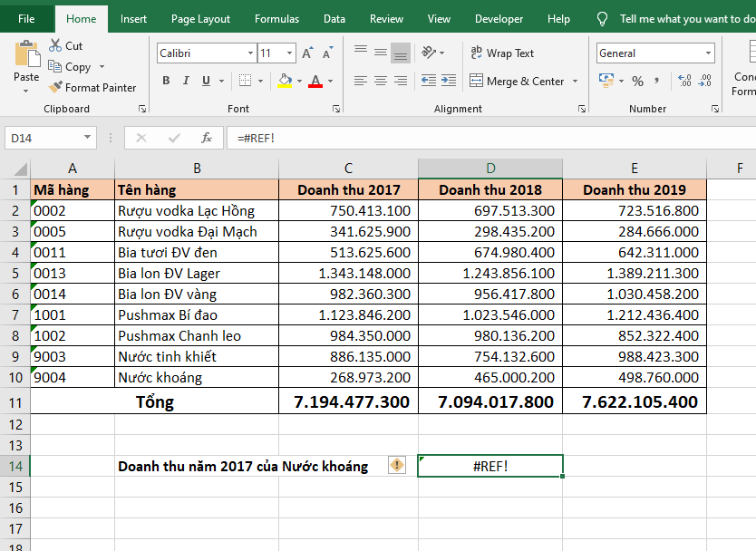Image resolution: width=756 pixels, height=551 pixels.
Task: Toggle Bold formatting
Action: click(166, 82)
